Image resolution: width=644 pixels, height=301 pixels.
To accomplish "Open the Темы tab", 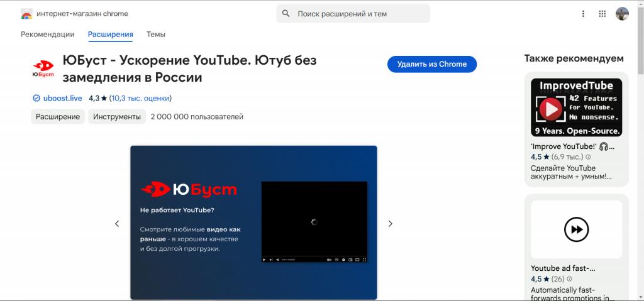I will (x=156, y=35).
